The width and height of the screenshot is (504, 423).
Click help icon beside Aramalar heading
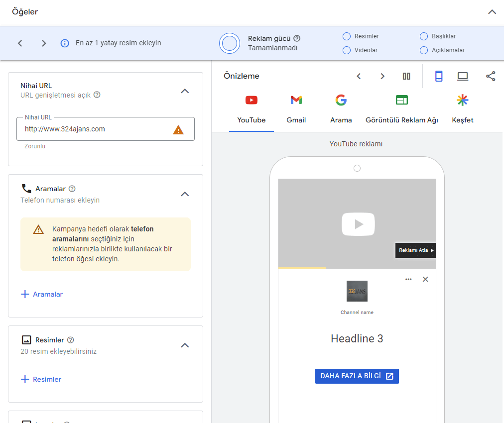click(x=72, y=189)
